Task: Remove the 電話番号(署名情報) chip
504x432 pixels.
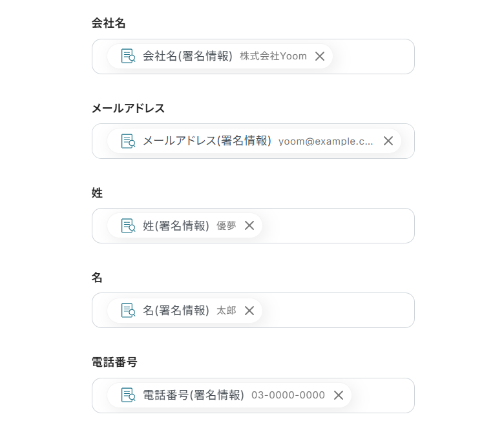Action: pyautogui.click(x=339, y=395)
